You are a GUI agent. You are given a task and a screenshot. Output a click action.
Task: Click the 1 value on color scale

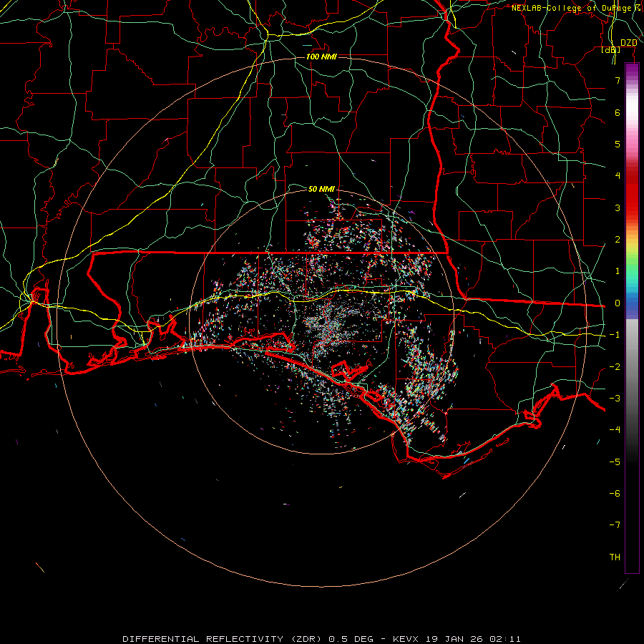pyautogui.click(x=618, y=271)
